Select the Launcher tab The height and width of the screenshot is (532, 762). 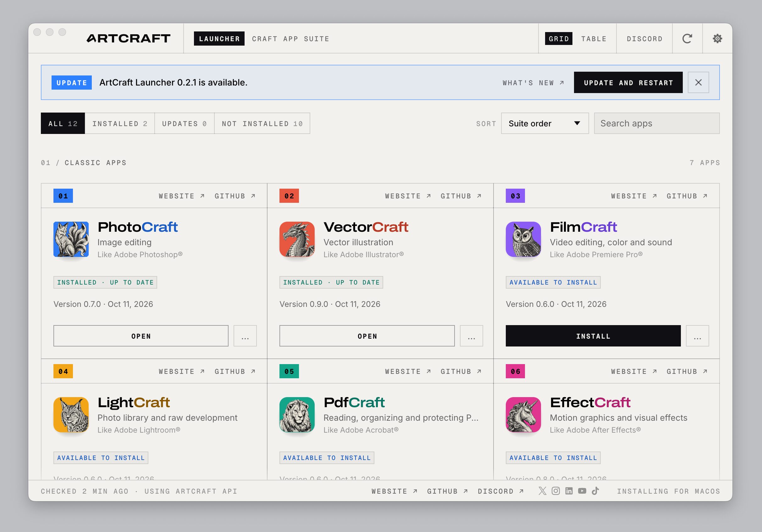point(219,38)
